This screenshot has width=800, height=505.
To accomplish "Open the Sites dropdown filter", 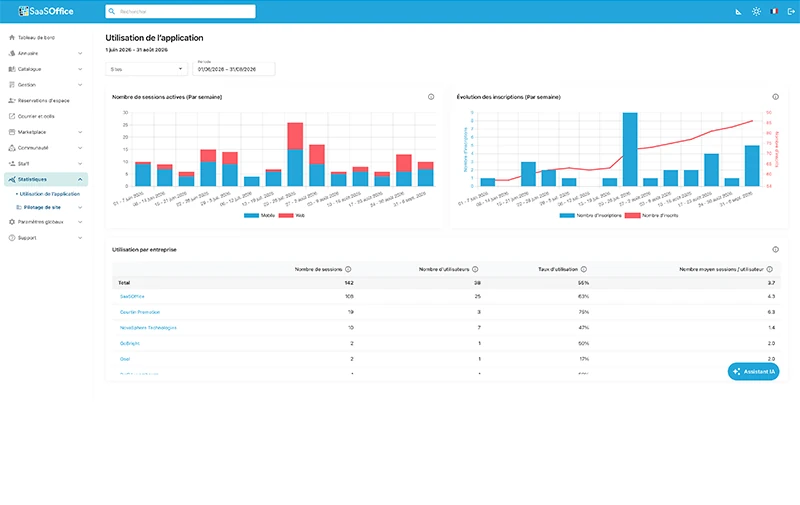I will pos(146,69).
